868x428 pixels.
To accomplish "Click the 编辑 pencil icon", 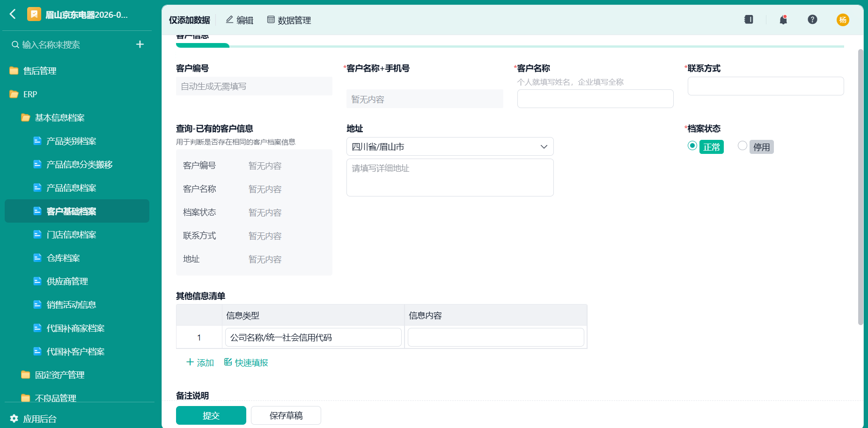I will [x=229, y=20].
